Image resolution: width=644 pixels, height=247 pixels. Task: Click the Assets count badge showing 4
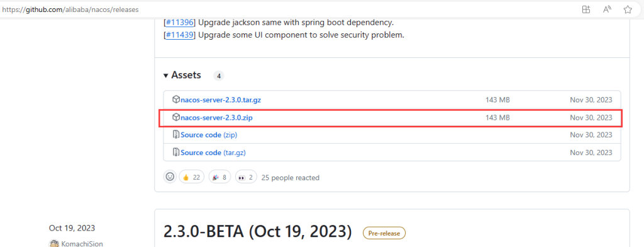219,76
